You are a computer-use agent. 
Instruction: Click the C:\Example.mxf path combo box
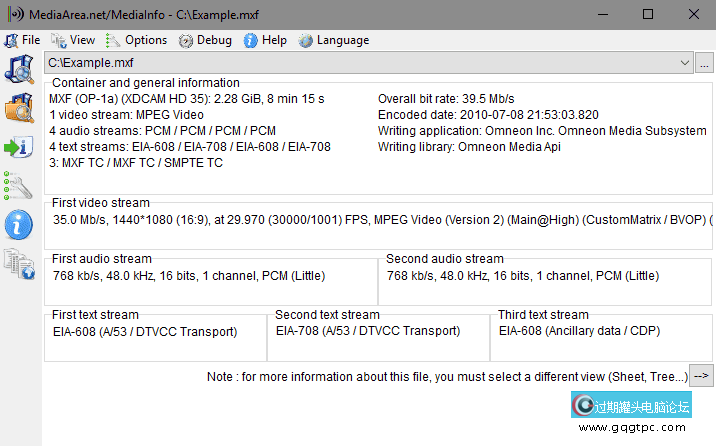pos(369,63)
